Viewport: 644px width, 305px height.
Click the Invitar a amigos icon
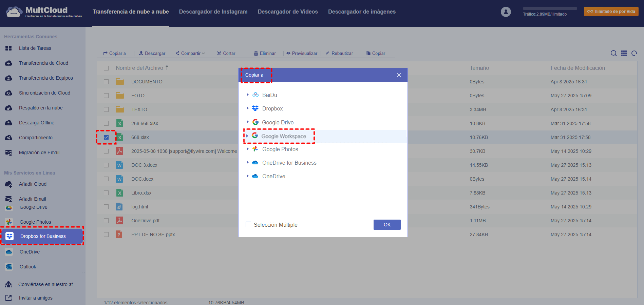(8, 298)
